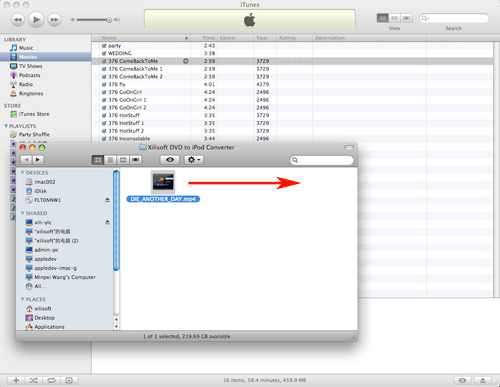This screenshot has height=387, width=500.
Task: Click the Finder back button
Action: [x=26, y=160]
